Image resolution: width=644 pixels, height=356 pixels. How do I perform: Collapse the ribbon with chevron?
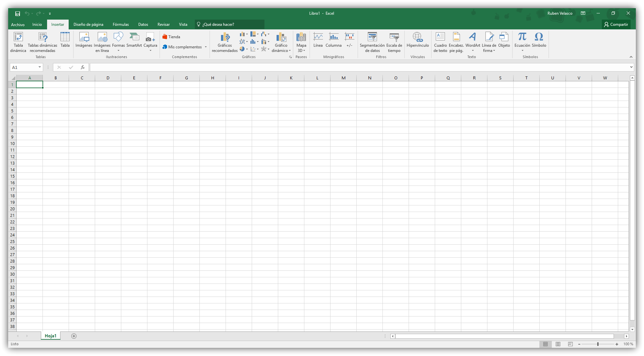(x=631, y=57)
